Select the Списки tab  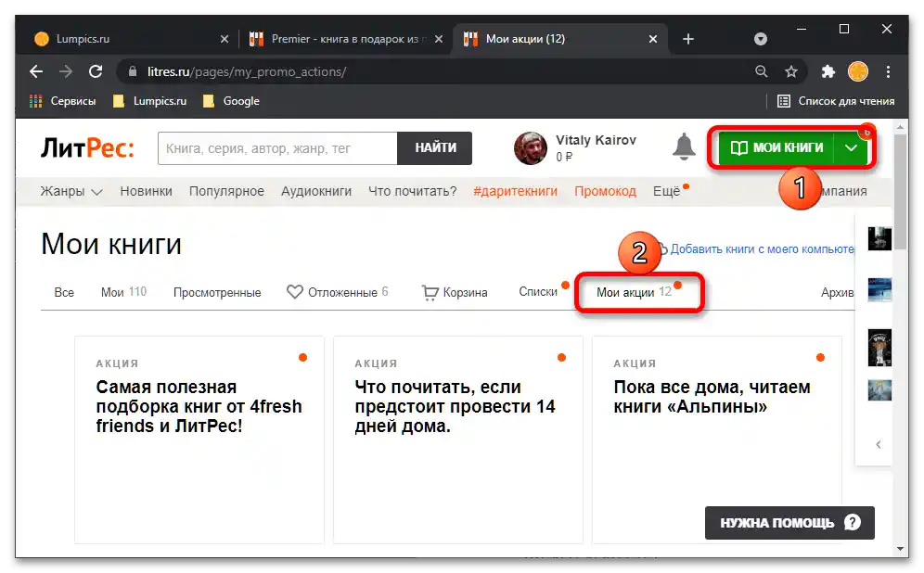pos(538,291)
